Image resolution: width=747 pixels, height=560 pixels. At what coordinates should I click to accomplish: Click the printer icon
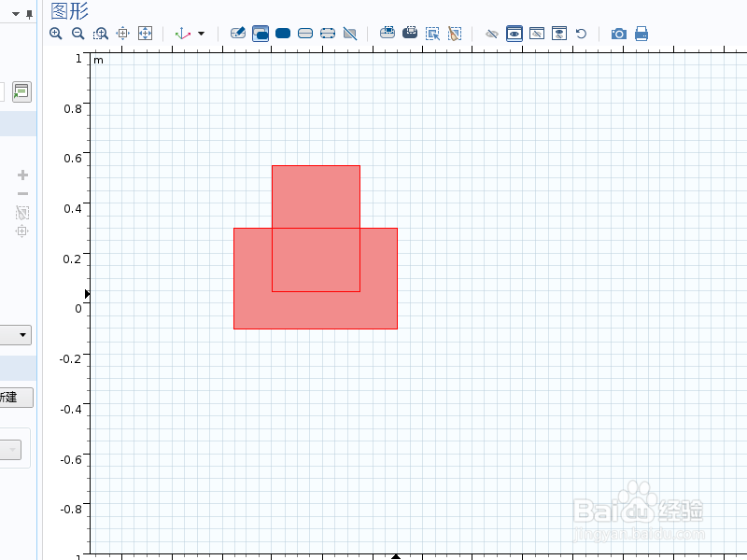click(641, 34)
